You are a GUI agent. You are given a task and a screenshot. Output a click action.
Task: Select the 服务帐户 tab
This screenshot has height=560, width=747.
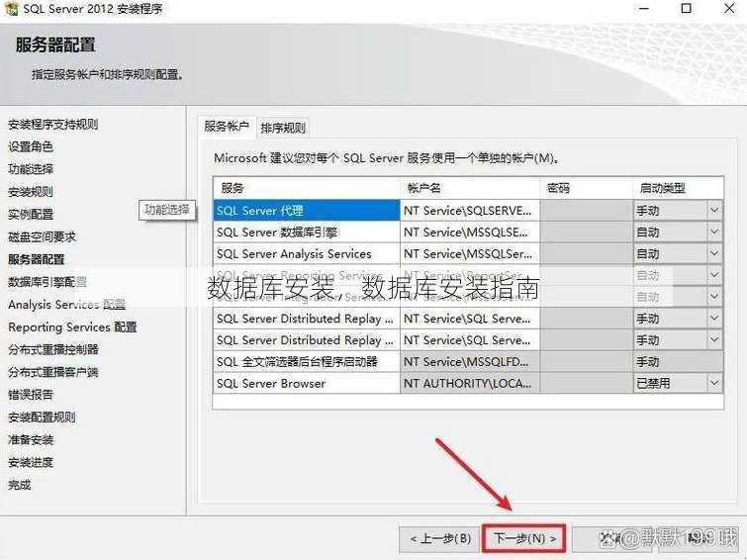click(x=227, y=127)
